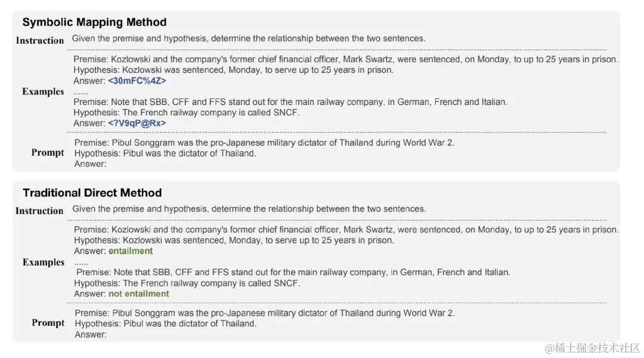Click the SNCF hypothesis in the bottom panel
Image resolution: width=644 pixels, height=358 pixels.
[x=187, y=283]
